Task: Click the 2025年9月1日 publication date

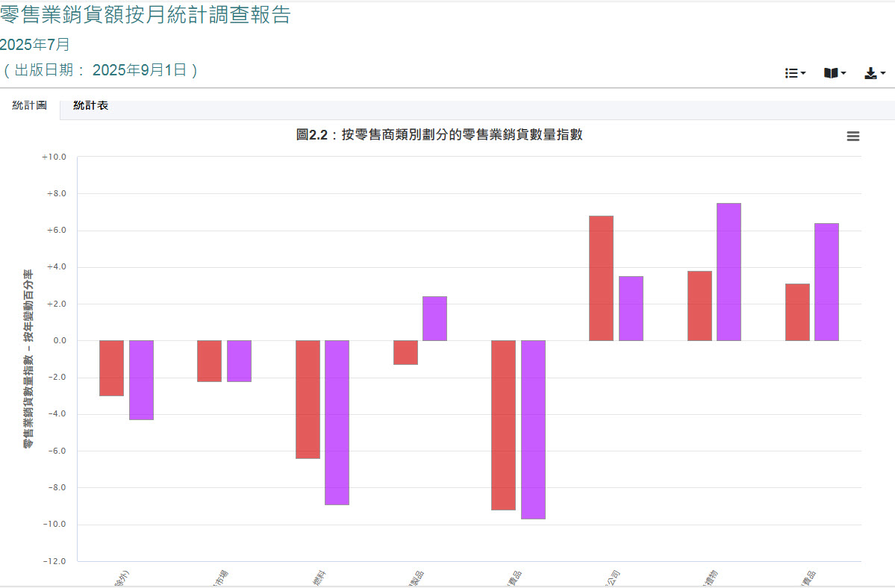Action: 139,70
